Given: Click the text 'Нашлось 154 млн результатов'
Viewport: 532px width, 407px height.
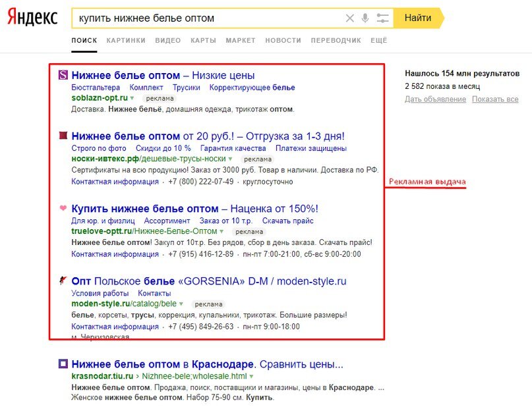Looking at the screenshot, I should pyautogui.click(x=462, y=73).
